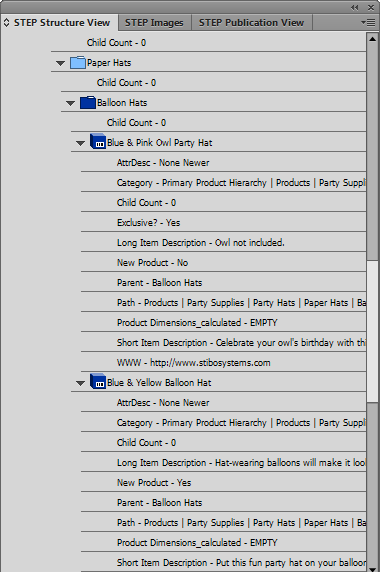Select the Exclusive? - Yes attribute row
Viewport: 380px width, 572px height.
(x=223, y=223)
